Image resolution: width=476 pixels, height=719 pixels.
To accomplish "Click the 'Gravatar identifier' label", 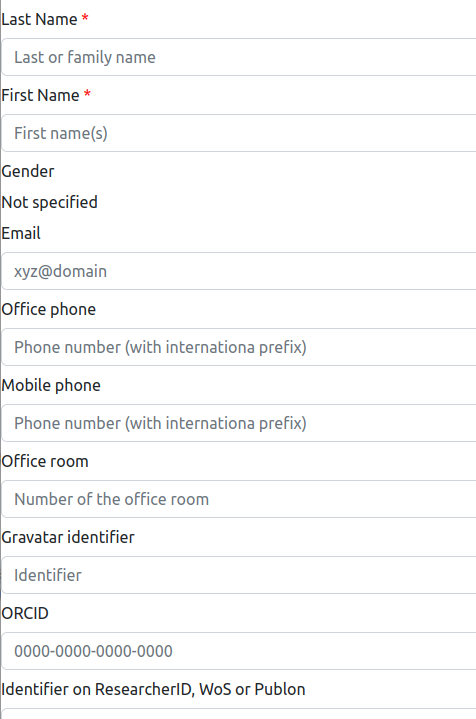I will tap(68, 537).
